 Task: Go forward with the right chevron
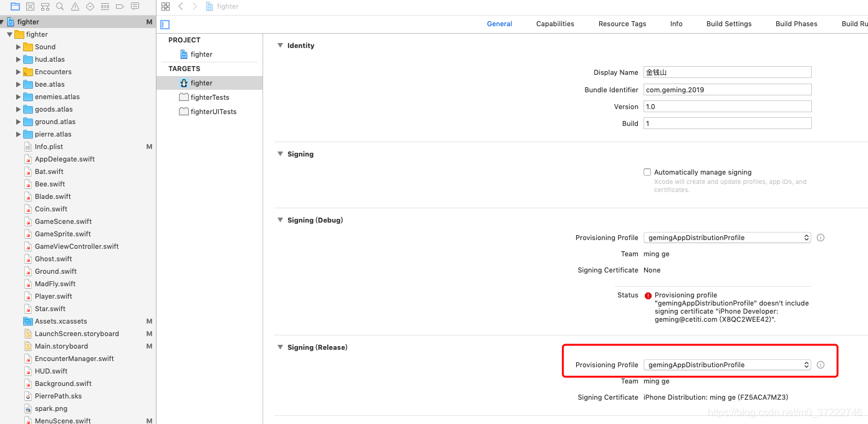click(195, 6)
